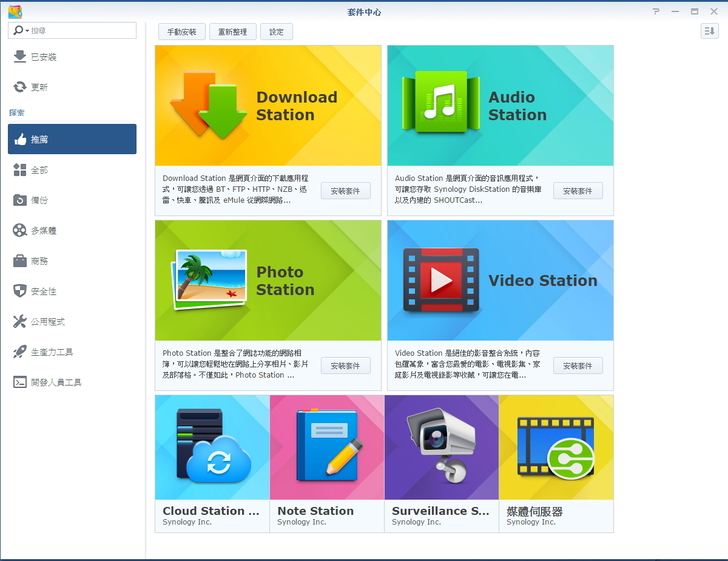This screenshot has width=728, height=561.
Task: Open 開發人員工具 (Developer Tools) category
Action: [56, 382]
